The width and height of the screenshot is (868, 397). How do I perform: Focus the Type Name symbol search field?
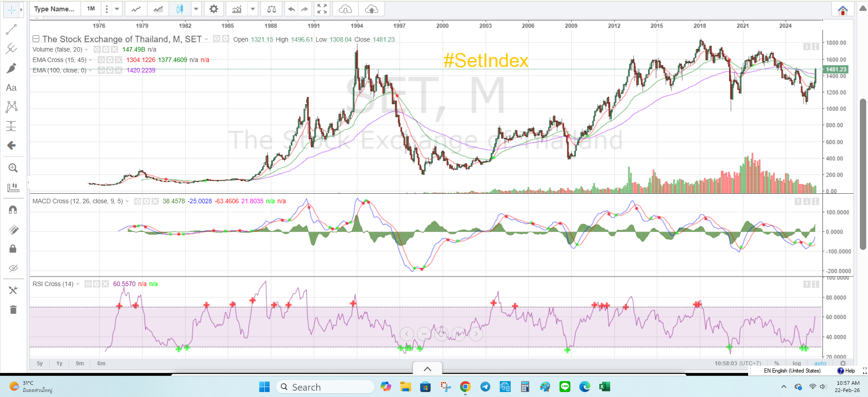click(x=55, y=9)
